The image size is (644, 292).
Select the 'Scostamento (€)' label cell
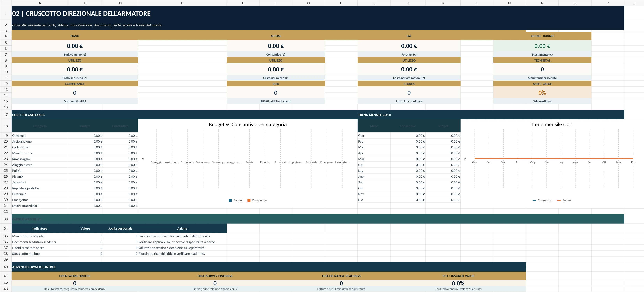(x=542, y=55)
